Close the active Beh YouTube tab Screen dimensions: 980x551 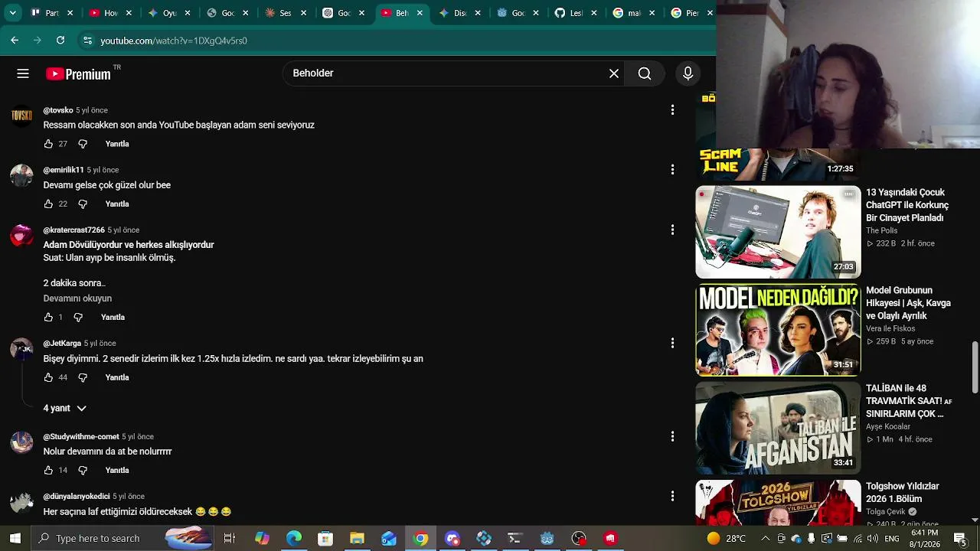tap(420, 13)
